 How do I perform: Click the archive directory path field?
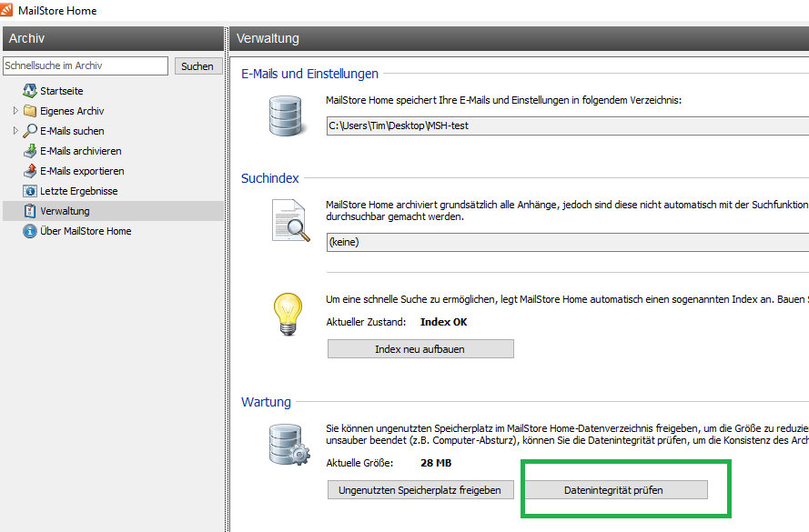(x=566, y=125)
